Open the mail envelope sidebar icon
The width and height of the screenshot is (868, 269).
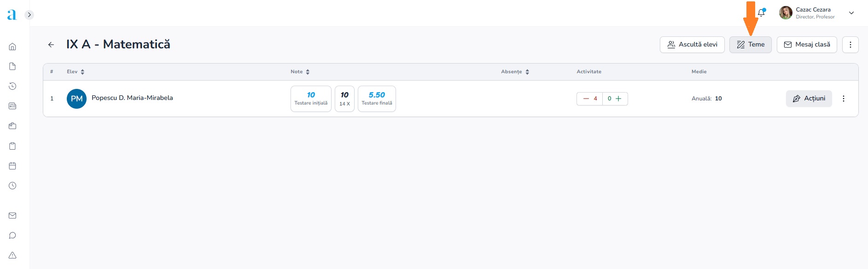[x=12, y=216]
